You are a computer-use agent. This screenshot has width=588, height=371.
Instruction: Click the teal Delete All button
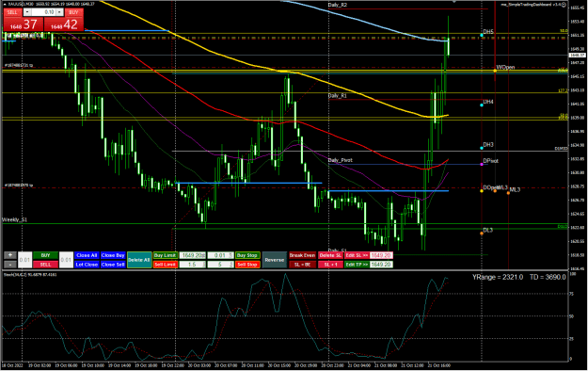coord(139,260)
